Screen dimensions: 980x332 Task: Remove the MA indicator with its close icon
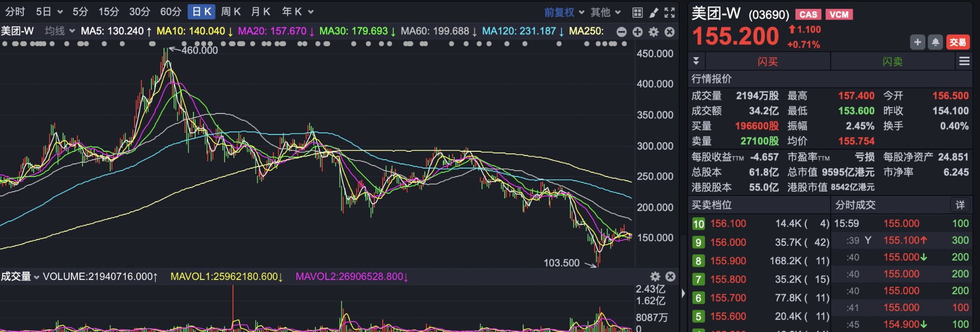click(x=669, y=32)
